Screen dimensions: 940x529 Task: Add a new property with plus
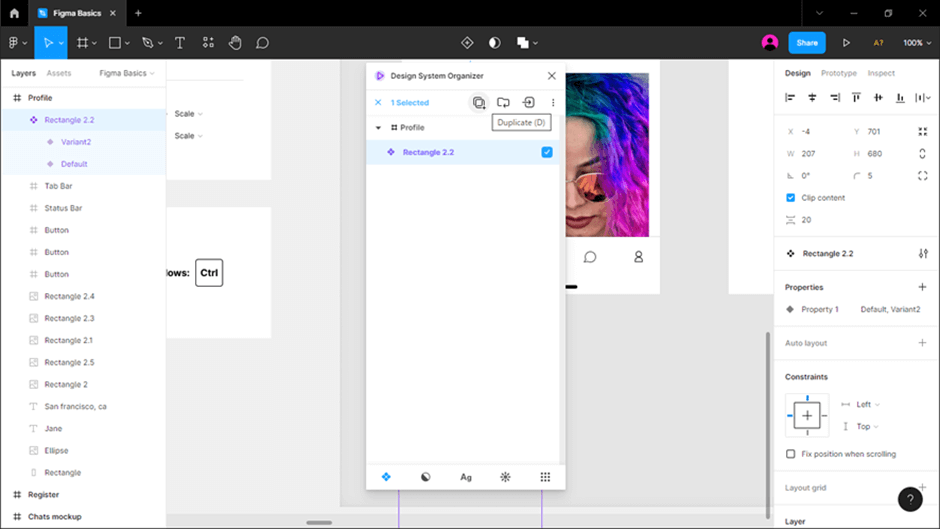pyautogui.click(x=922, y=287)
